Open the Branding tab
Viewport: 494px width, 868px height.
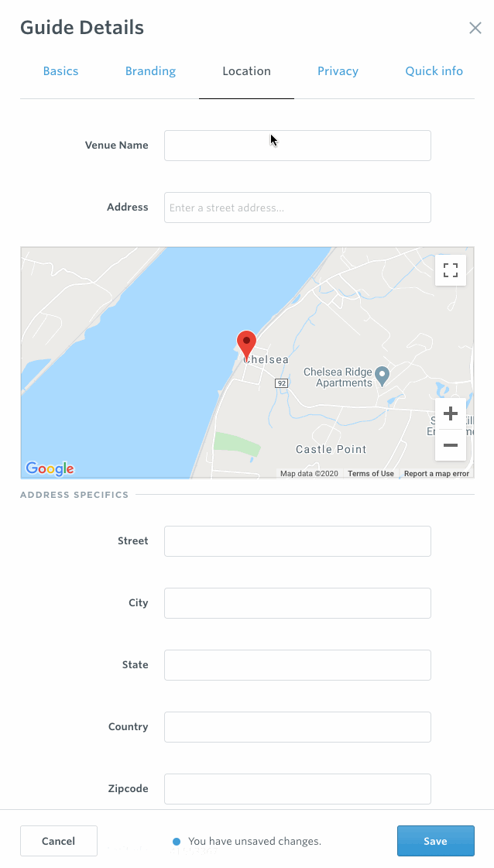(150, 70)
